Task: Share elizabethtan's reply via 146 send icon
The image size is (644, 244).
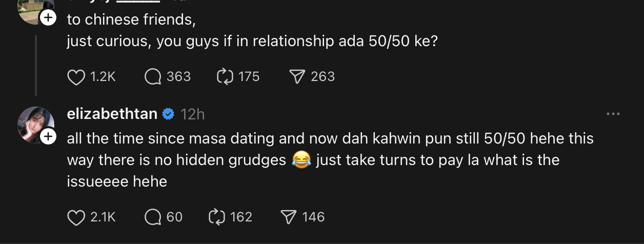Action: click(x=289, y=217)
